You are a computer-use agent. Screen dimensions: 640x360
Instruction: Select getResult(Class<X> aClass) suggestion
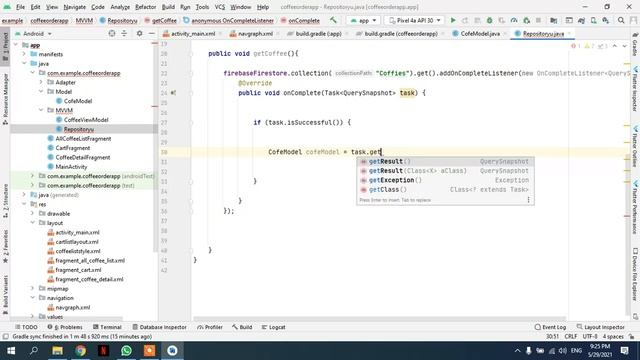[x=445, y=171]
